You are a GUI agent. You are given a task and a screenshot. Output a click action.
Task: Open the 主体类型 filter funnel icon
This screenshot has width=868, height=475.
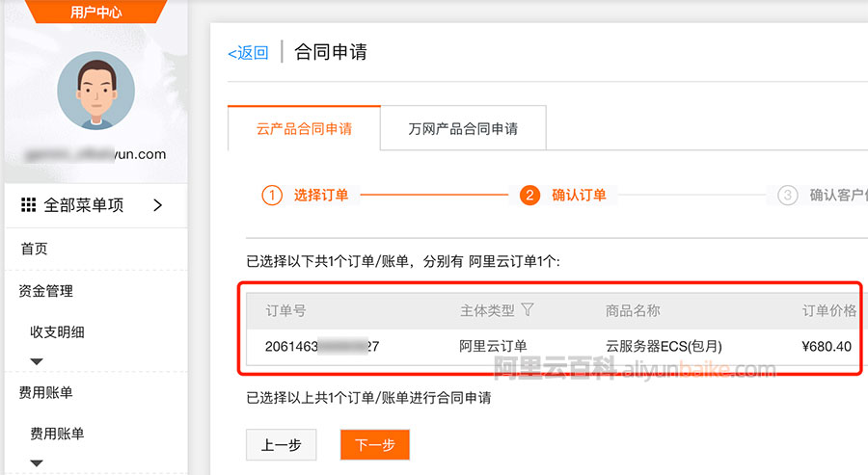528,309
